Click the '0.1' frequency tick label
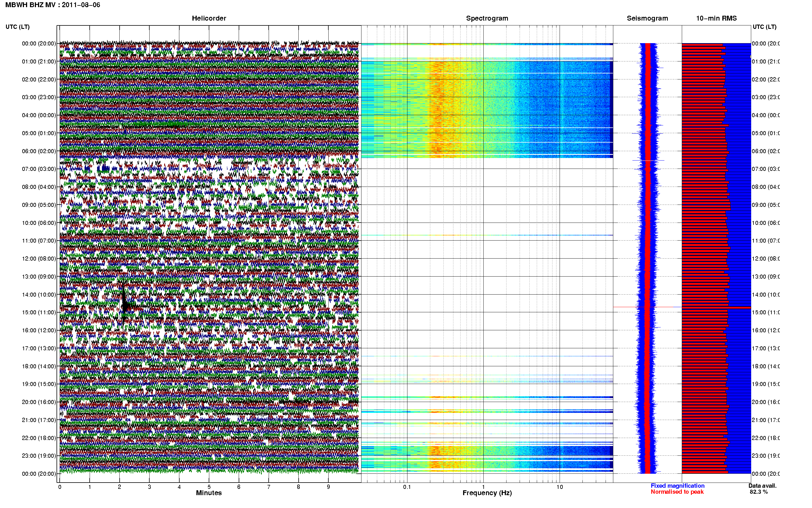The height and width of the screenshot is (508, 812). point(407,487)
